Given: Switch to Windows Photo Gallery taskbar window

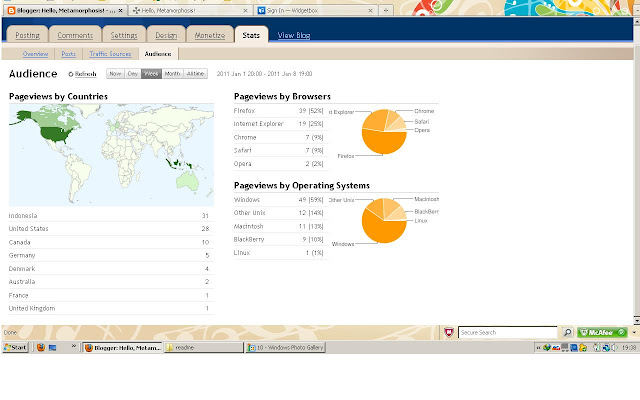Looking at the screenshot, I should pos(285,347).
